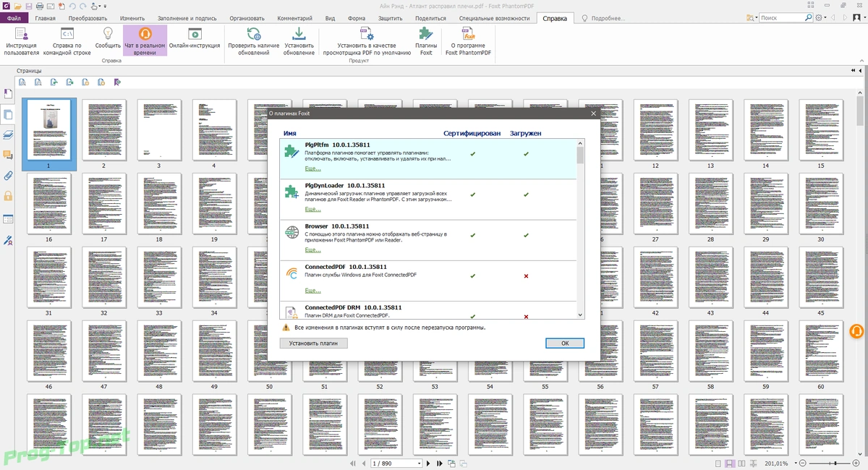Open the Signatures pen panel in sidebar
868x470 pixels.
point(8,240)
